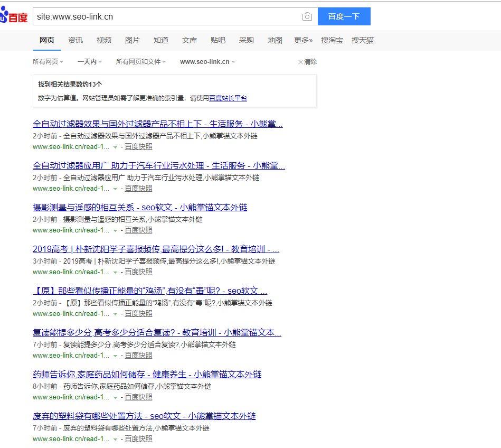Switch to the 资讯 tab
This screenshot has width=501, height=448.
(75, 40)
